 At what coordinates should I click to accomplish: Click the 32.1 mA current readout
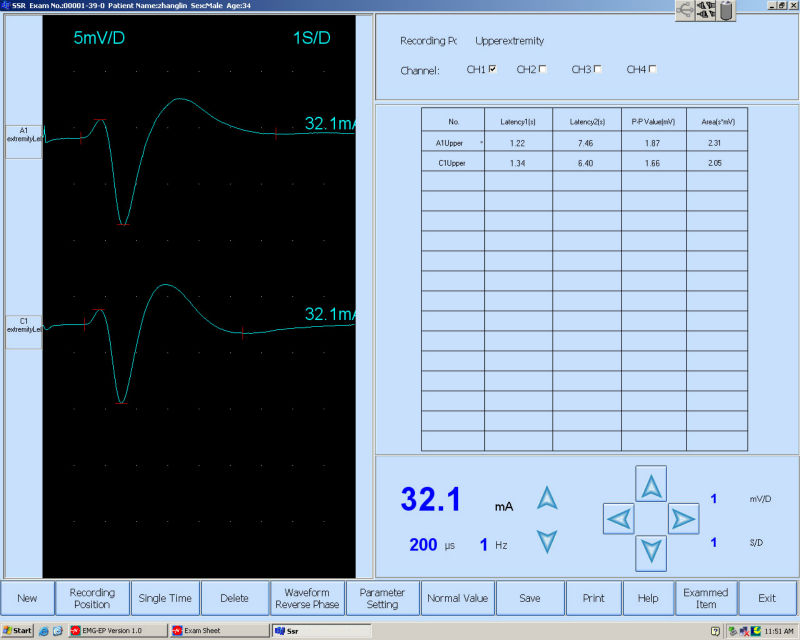(x=431, y=499)
